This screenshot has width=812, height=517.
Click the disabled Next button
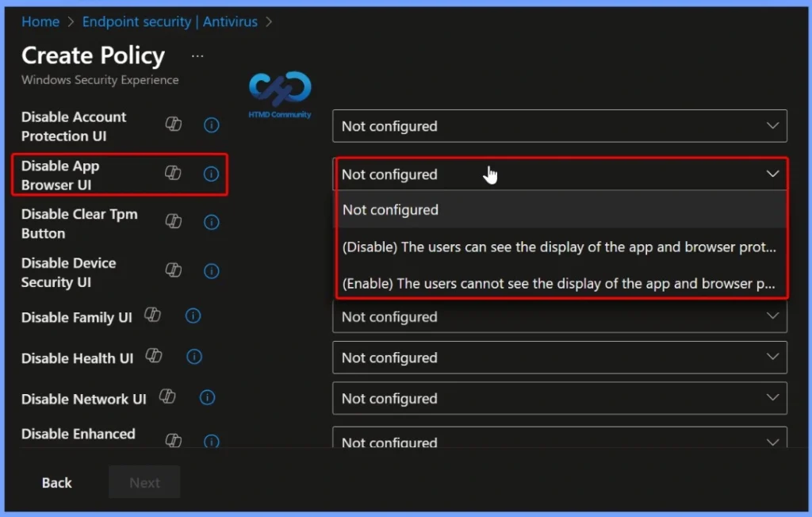144,482
